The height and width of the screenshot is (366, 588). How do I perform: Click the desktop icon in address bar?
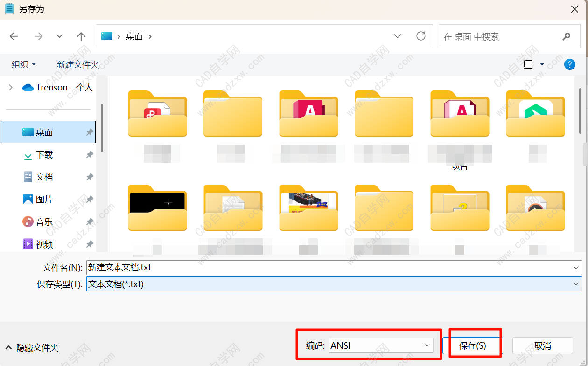[107, 36]
